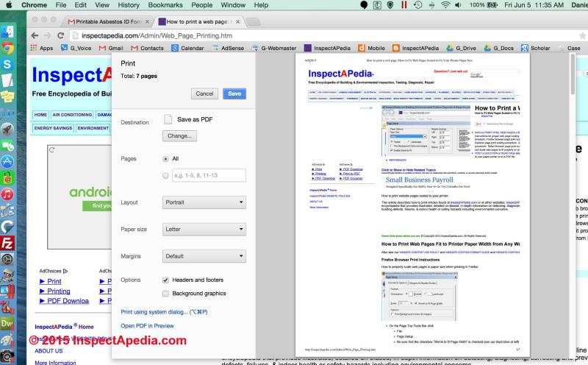Click the print preview page thumbnail

coord(412,205)
